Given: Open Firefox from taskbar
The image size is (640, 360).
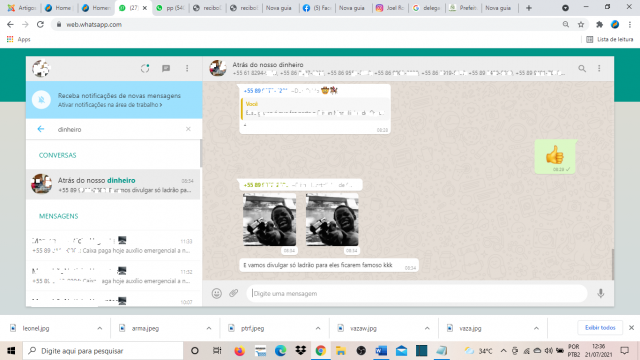Looking at the screenshot, I should tap(240, 351).
